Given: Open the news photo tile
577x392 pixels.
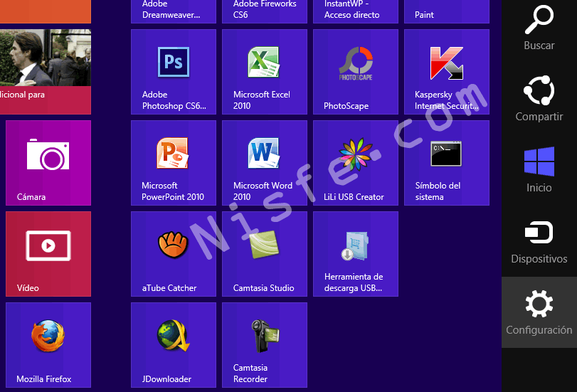Looking at the screenshot, I should tap(46, 72).
